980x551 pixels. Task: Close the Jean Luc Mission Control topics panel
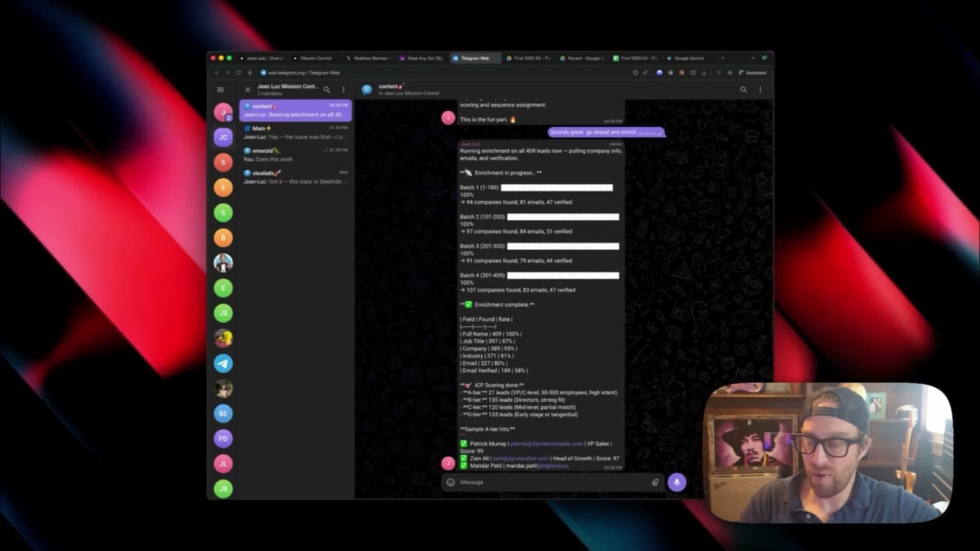coord(248,89)
